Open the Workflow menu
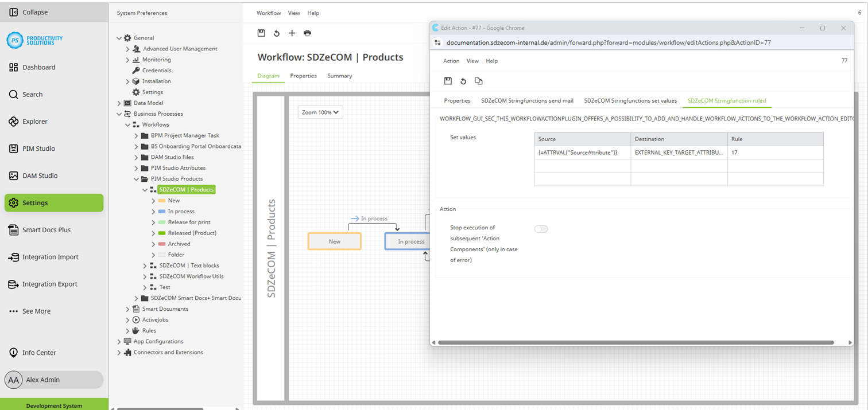868x410 pixels. coord(269,13)
